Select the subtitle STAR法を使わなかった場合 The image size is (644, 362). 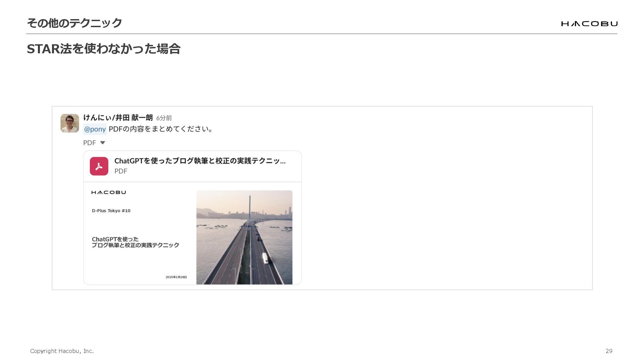(x=104, y=49)
